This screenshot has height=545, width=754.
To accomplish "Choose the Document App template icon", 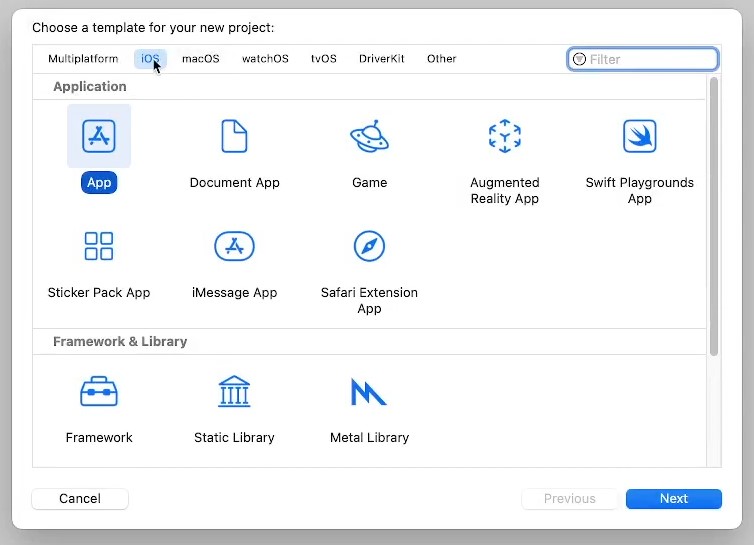I will click(234, 136).
